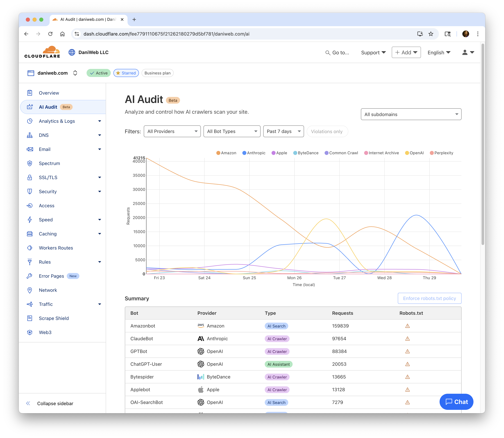Open the Chrome three-dot menu
The image size is (504, 438).
[x=478, y=34]
